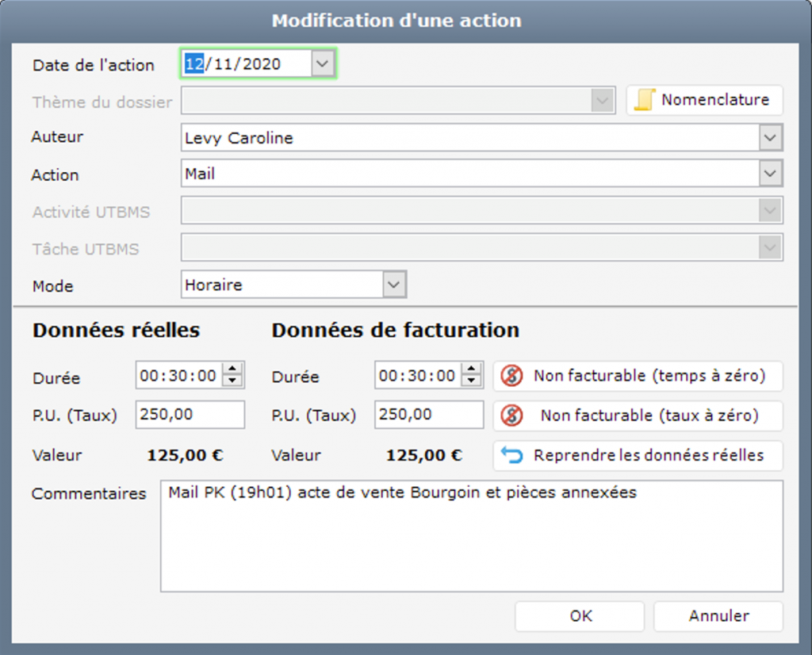The height and width of the screenshot is (655, 812).
Task: Click the no-billing icon for taux à zéro
Action: [512, 415]
